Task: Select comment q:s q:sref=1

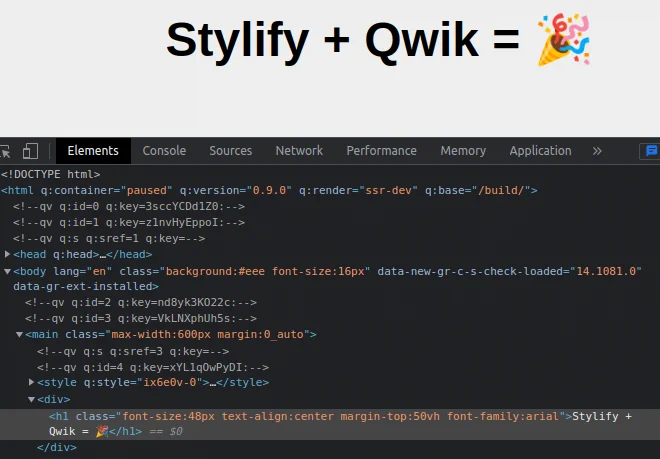Action: point(109,238)
